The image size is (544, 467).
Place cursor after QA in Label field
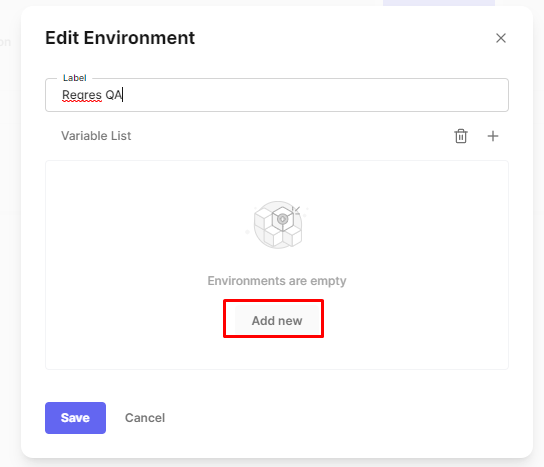[122, 95]
